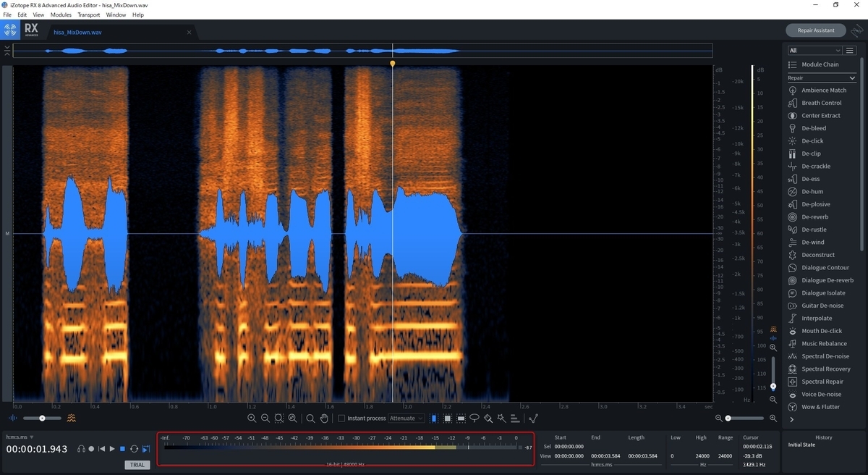Click the rewind to start button
The image size is (868, 475).
pos(102,449)
